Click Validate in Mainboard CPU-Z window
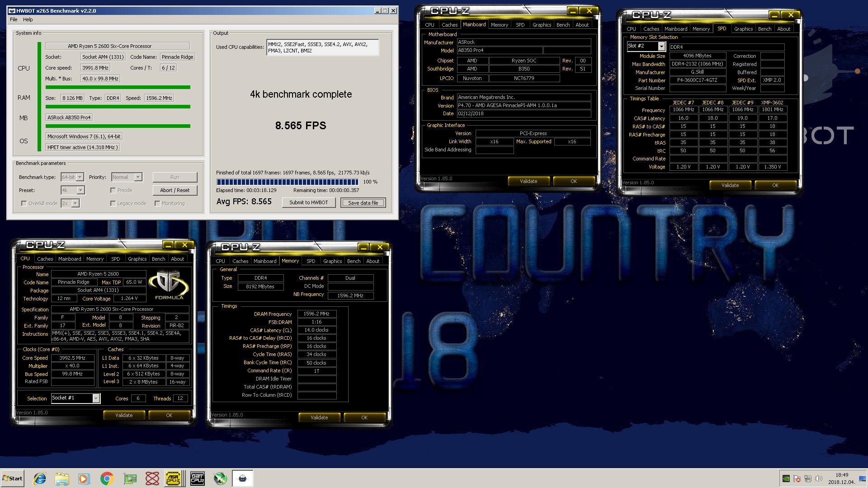 (x=528, y=181)
